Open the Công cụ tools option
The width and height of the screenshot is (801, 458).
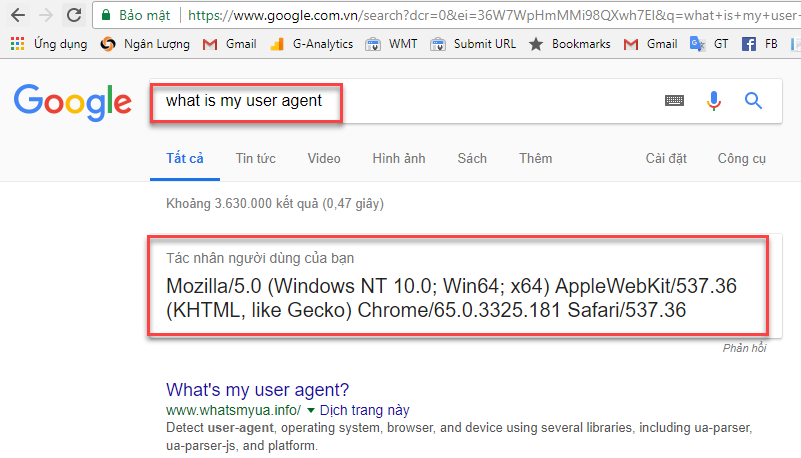[742, 159]
